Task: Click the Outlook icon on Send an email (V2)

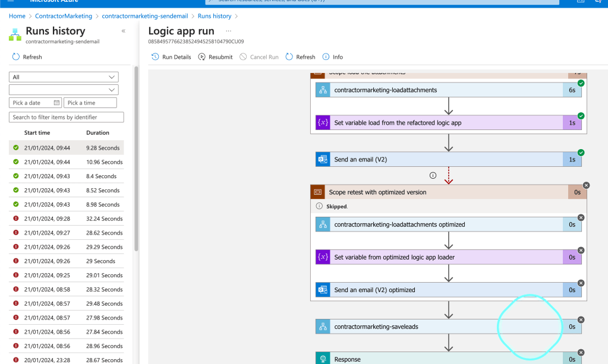Action: point(323,160)
